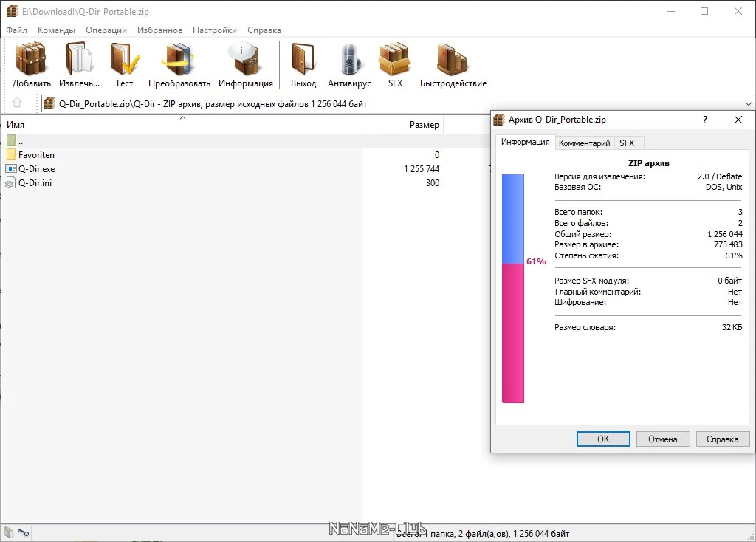
Task: Open the Операции menu
Action: pos(106,30)
